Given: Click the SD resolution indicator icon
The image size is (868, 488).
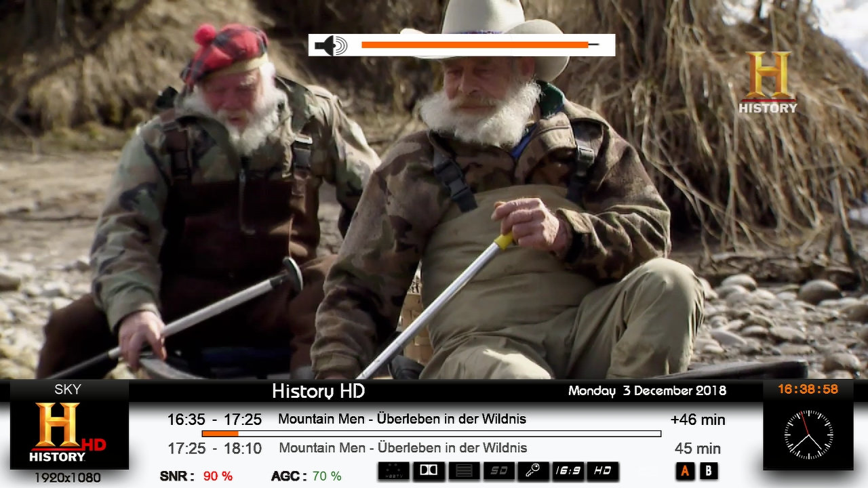Looking at the screenshot, I should [x=498, y=471].
